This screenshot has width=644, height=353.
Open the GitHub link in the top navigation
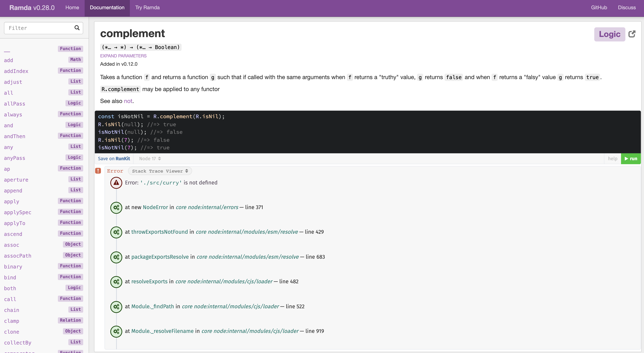599,7
